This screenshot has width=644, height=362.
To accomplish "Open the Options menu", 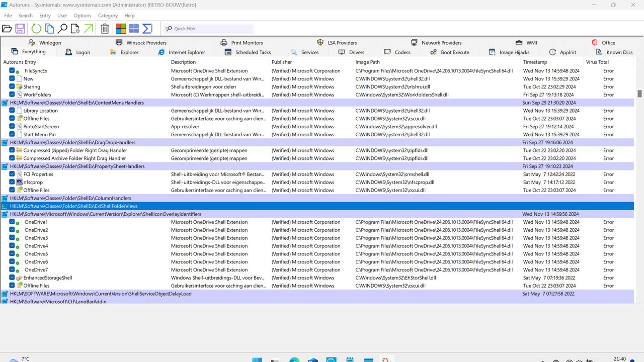I will (x=83, y=16).
